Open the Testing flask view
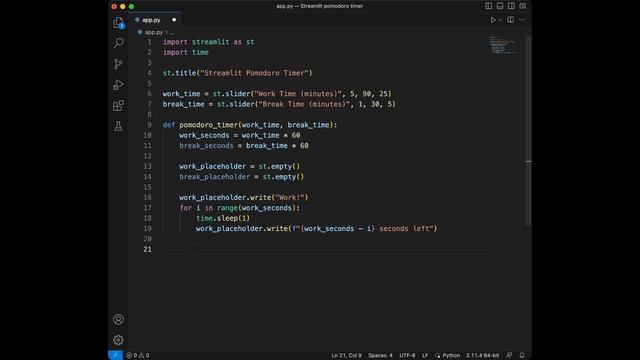The height and width of the screenshot is (360, 640). coord(118,126)
